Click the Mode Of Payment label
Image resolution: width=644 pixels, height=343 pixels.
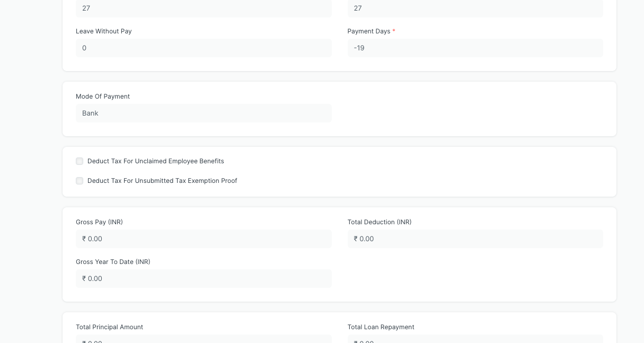[103, 96]
